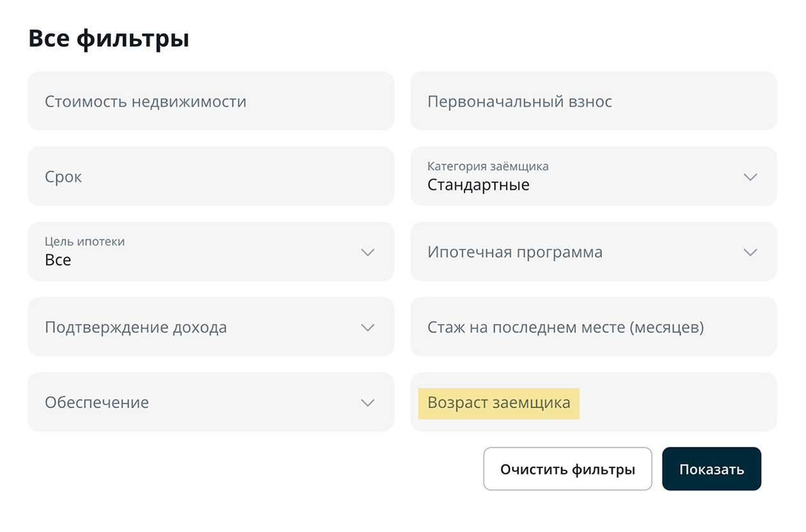Viewport: 806px width, 532px height.
Task: Click the Все фильтры heading
Action: point(109,38)
